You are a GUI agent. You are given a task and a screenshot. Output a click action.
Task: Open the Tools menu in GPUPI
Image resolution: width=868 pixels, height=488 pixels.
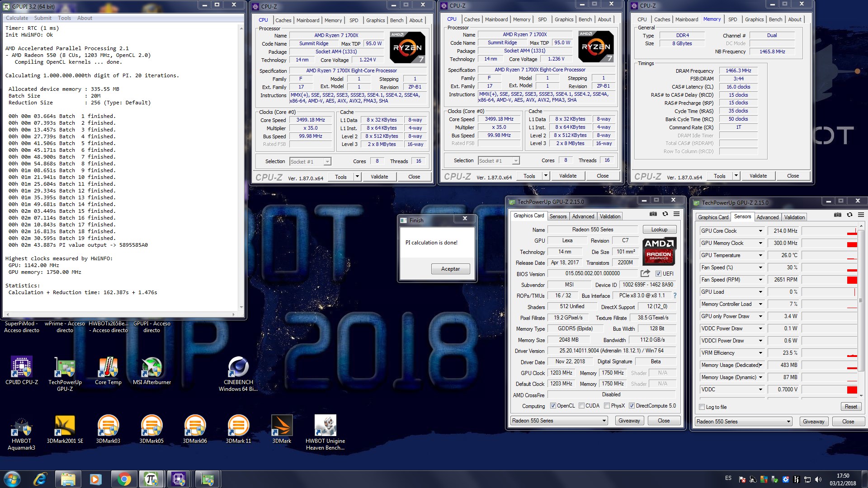pos(64,18)
